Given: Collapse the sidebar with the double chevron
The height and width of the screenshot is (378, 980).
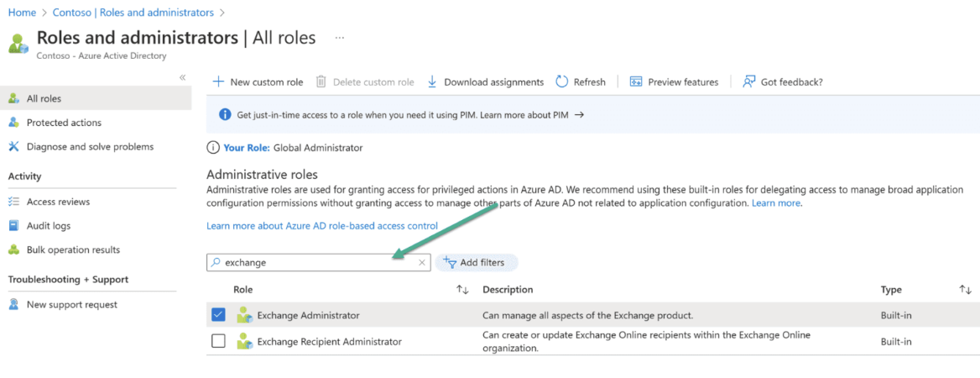Looking at the screenshot, I should pyautogui.click(x=183, y=77).
